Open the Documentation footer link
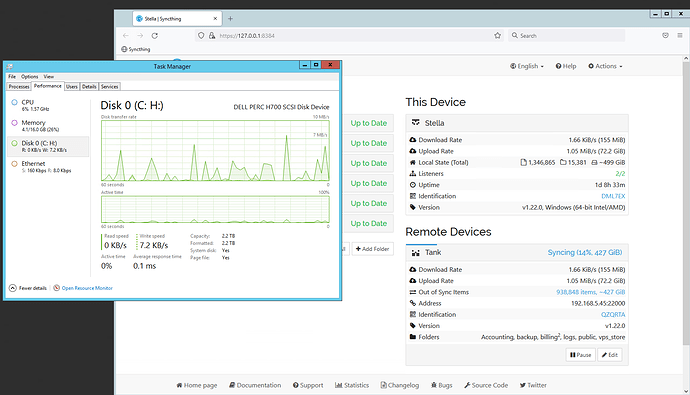This screenshot has height=395, width=690. [255, 385]
